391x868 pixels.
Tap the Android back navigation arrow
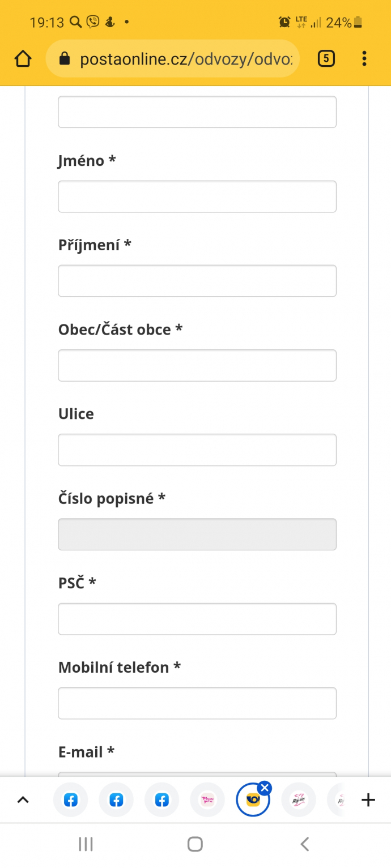(304, 844)
